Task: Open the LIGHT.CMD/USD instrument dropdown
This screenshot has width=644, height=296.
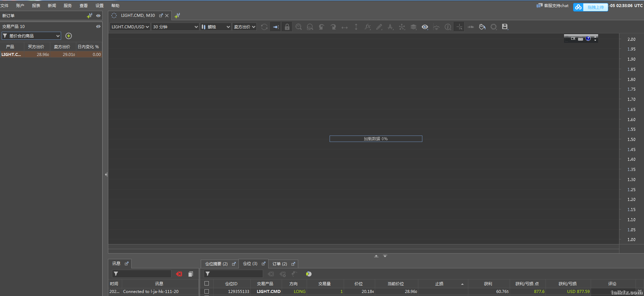Action: 130,27
